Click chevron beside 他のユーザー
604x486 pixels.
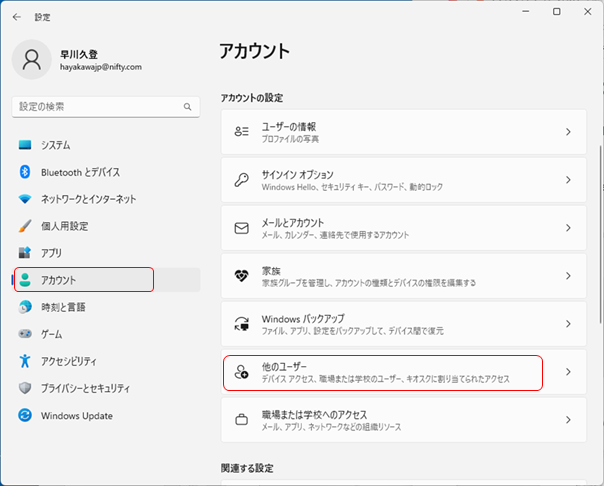click(567, 372)
